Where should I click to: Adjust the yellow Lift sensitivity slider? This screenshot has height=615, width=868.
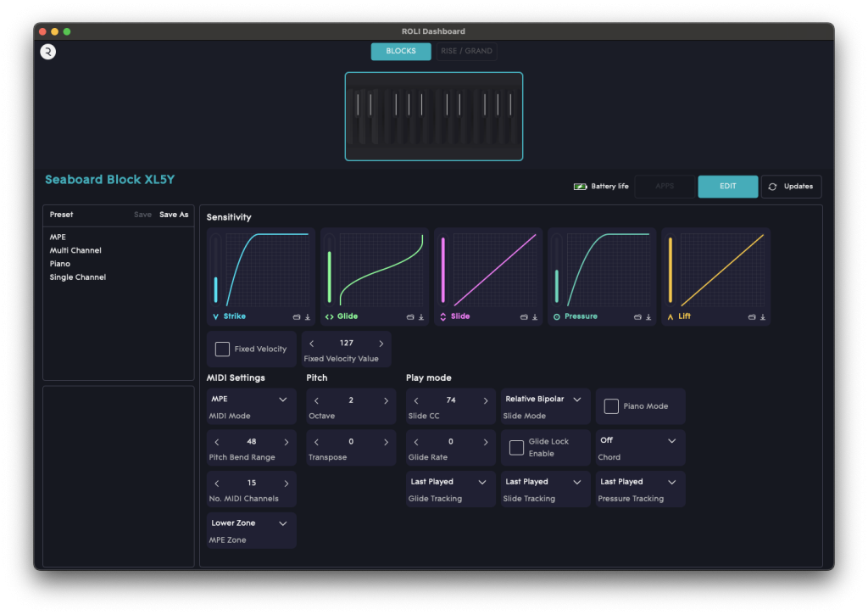(x=670, y=270)
